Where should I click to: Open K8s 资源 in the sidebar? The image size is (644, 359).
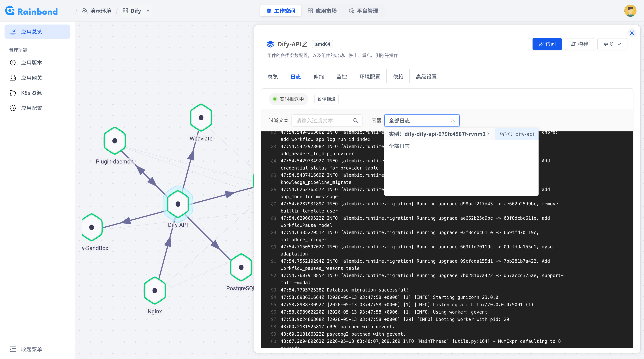click(x=37, y=93)
